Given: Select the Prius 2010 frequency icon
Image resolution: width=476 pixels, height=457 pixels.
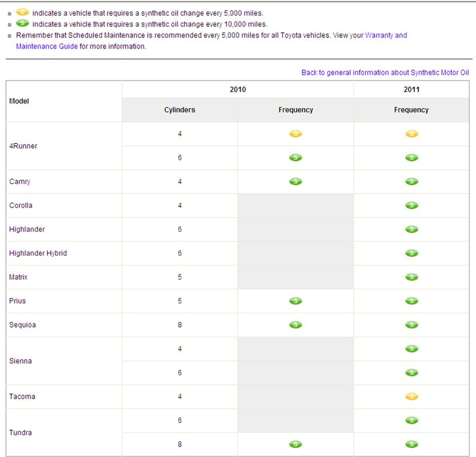Looking at the screenshot, I should pyautogui.click(x=296, y=301).
